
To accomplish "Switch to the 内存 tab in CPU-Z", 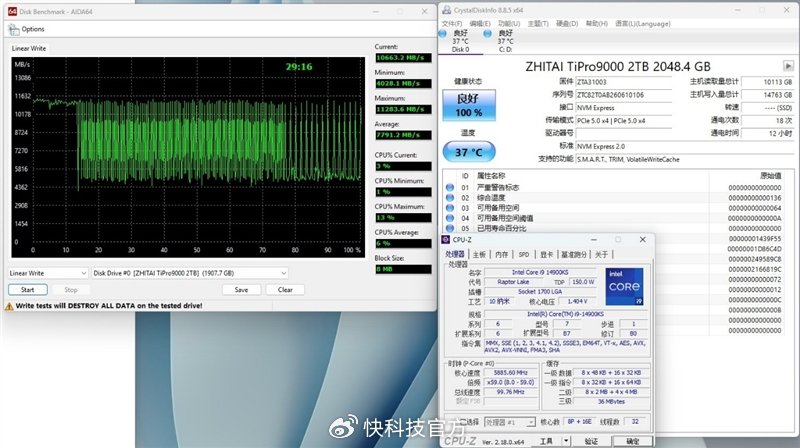I will pyautogui.click(x=502, y=254).
